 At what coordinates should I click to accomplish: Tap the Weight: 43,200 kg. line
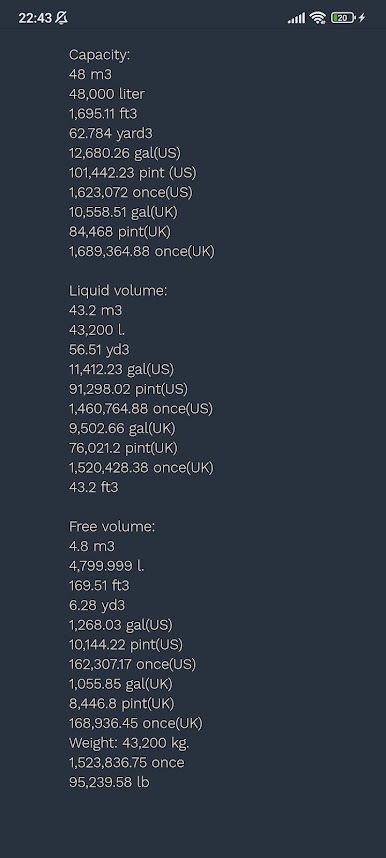tap(129, 743)
